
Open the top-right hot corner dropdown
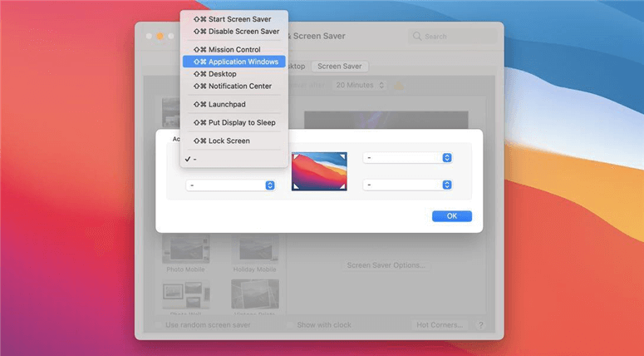coord(407,157)
